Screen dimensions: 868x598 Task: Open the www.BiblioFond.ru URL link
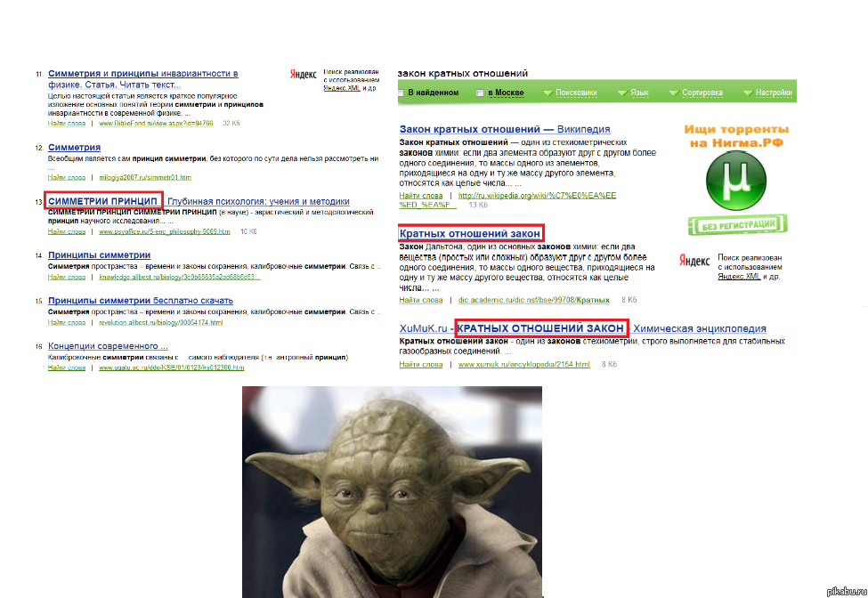point(156,124)
